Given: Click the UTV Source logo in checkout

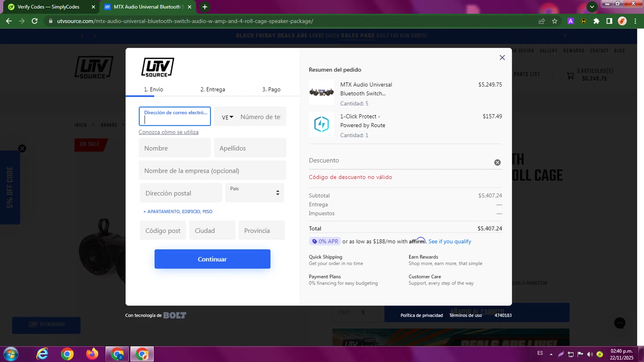Looking at the screenshot, I should 158,67.
